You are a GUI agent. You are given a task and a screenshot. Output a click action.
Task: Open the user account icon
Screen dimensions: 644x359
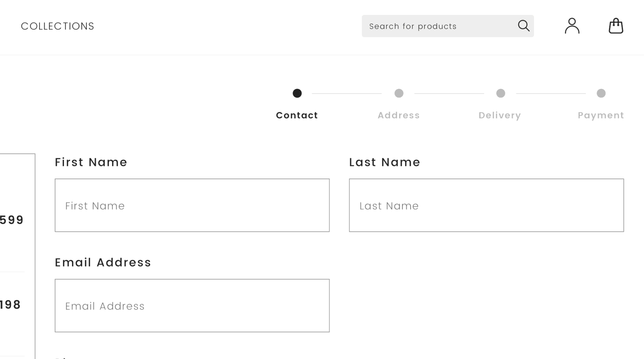tap(572, 26)
